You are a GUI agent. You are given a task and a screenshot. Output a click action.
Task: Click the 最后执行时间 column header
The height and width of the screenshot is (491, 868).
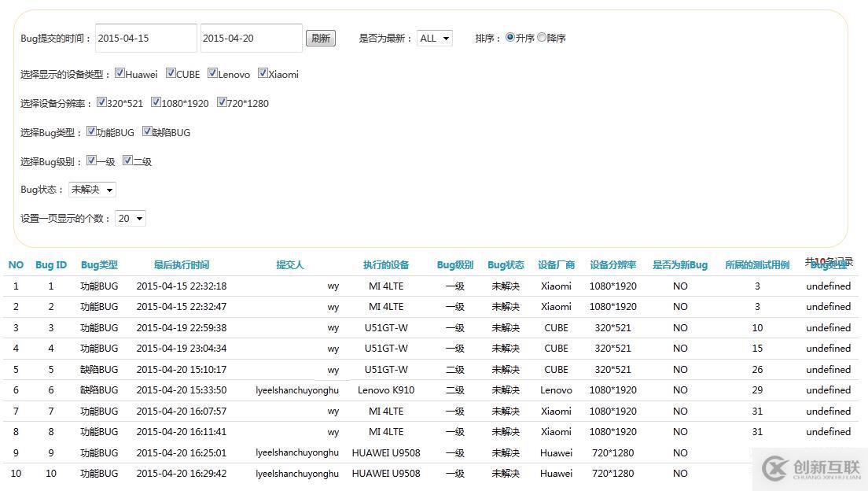click(182, 264)
